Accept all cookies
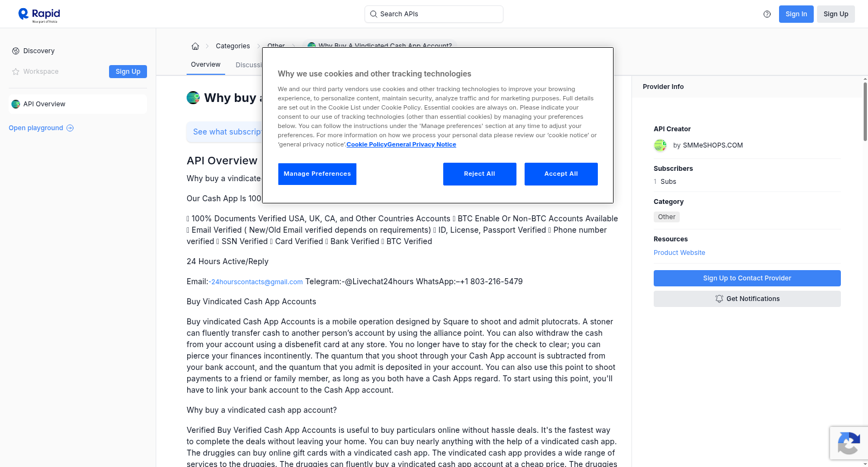Screen dimensions: 868x467 tap(561, 174)
